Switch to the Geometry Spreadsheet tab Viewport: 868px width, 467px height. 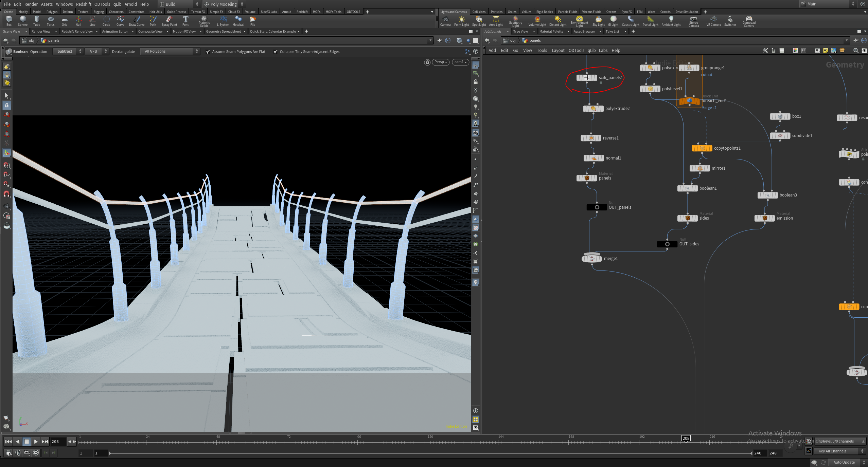pos(223,32)
